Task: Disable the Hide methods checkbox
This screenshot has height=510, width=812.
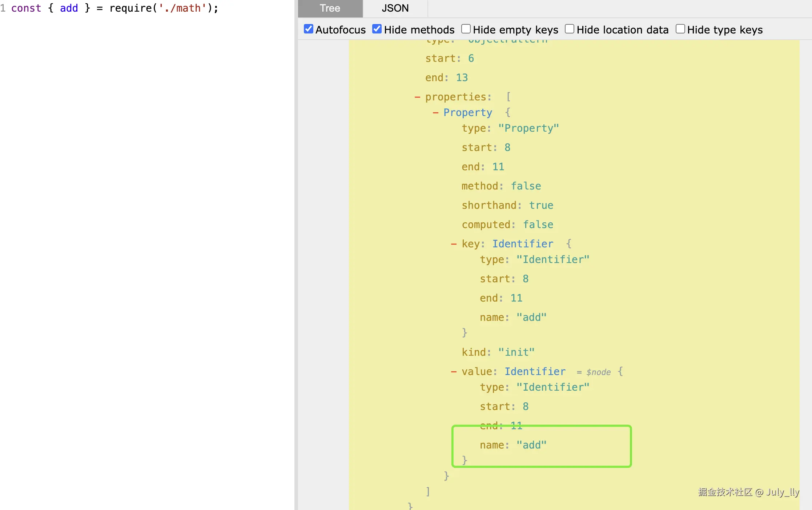Action: [x=377, y=29]
